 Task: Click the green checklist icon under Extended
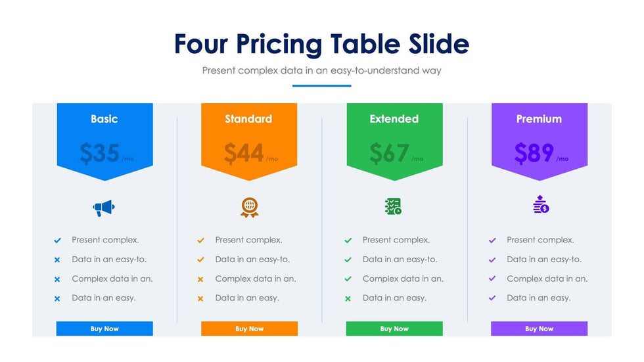coord(393,207)
